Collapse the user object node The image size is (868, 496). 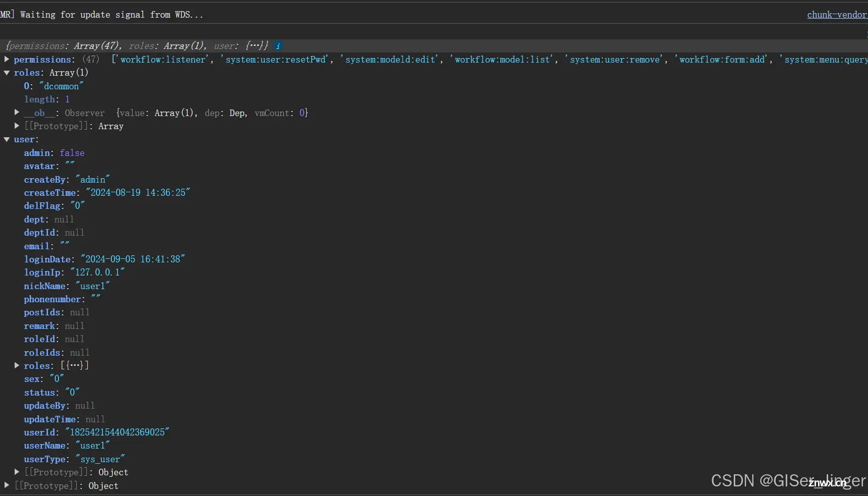click(7, 139)
